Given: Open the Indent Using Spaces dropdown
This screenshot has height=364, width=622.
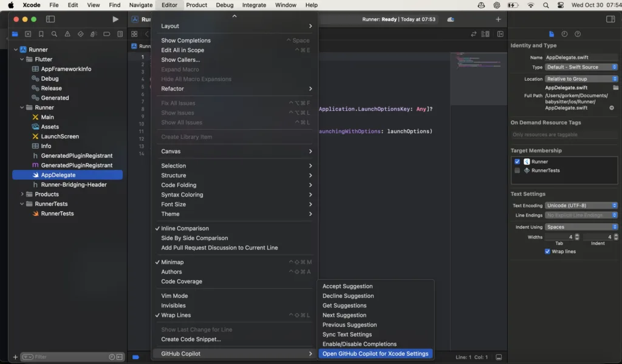Looking at the screenshot, I should coord(581,227).
